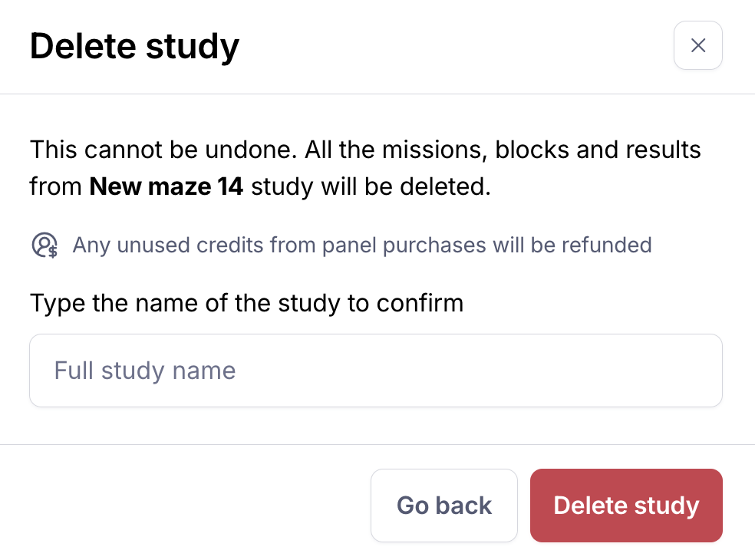The width and height of the screenshot is (755, 560).
Task: Close the Delete study dialog
Action: click(697, 46)
